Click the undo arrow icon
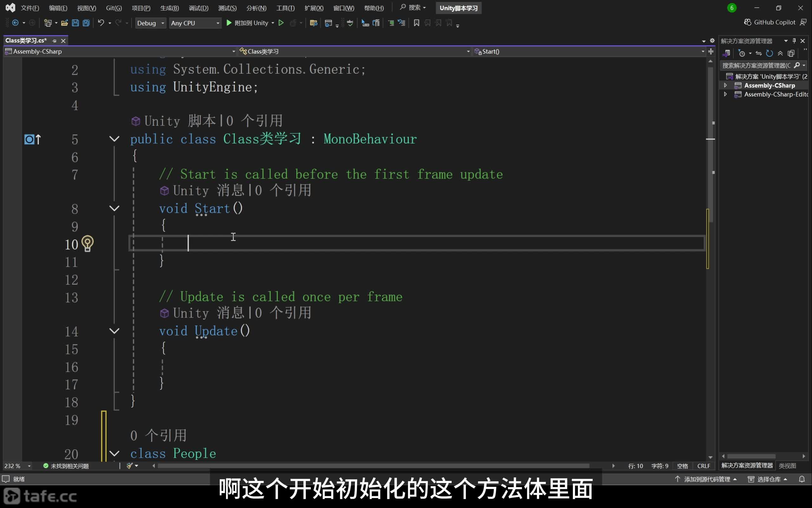Image resolution: width=812 pixels, height=508 pixels. coord(101,23)
